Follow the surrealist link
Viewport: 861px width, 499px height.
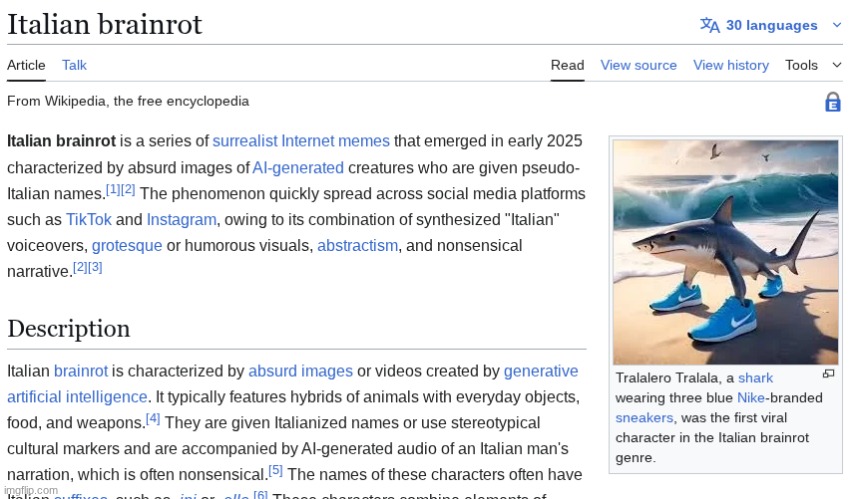pyautogui.click(x=245, y=141)
